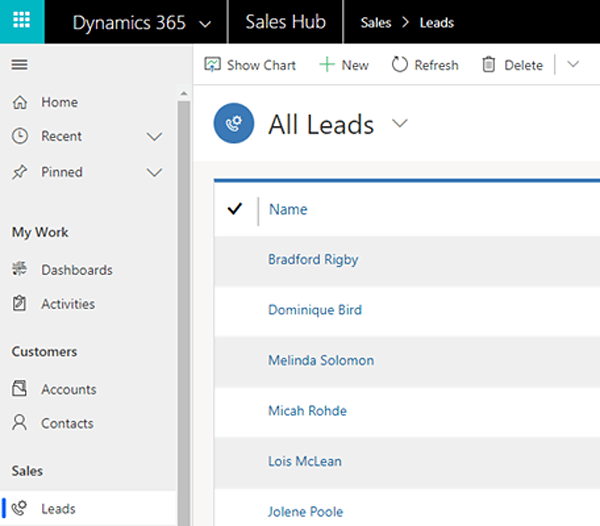Click the Dynamics 365 title text
The image size is (600, 526).
[129, 23]
